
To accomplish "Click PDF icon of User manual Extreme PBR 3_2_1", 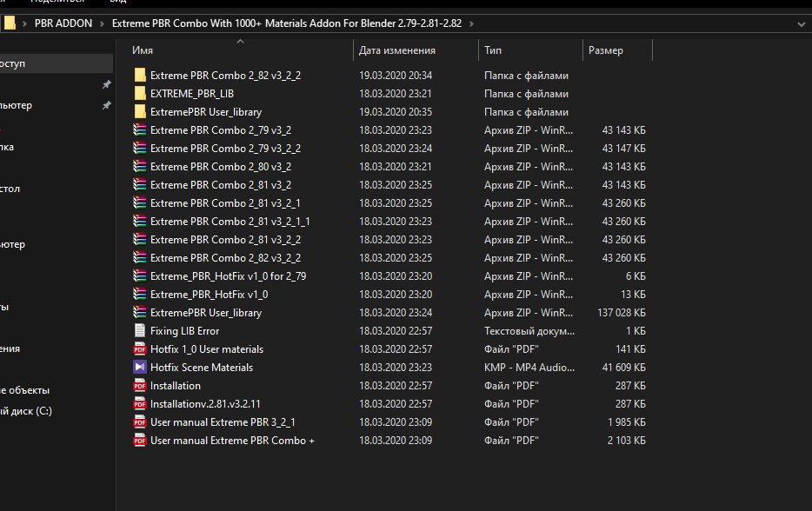I will (140, 422).
